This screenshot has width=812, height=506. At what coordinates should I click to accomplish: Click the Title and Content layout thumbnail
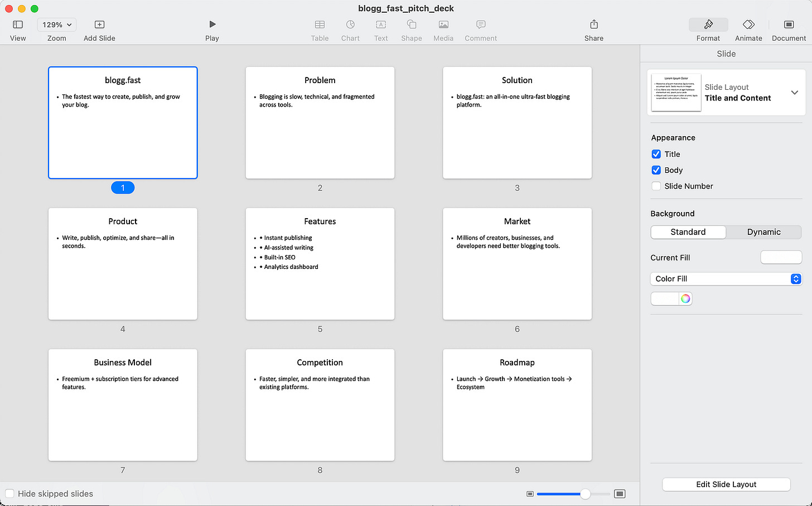click(x=676, y=93)
